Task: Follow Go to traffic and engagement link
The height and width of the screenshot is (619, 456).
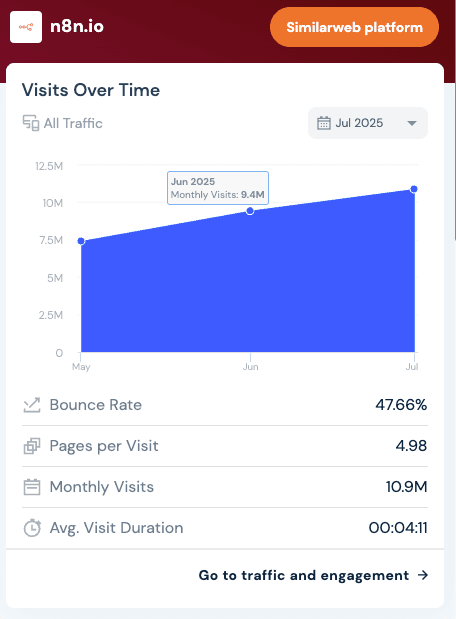Action: (x=313, y=575)
